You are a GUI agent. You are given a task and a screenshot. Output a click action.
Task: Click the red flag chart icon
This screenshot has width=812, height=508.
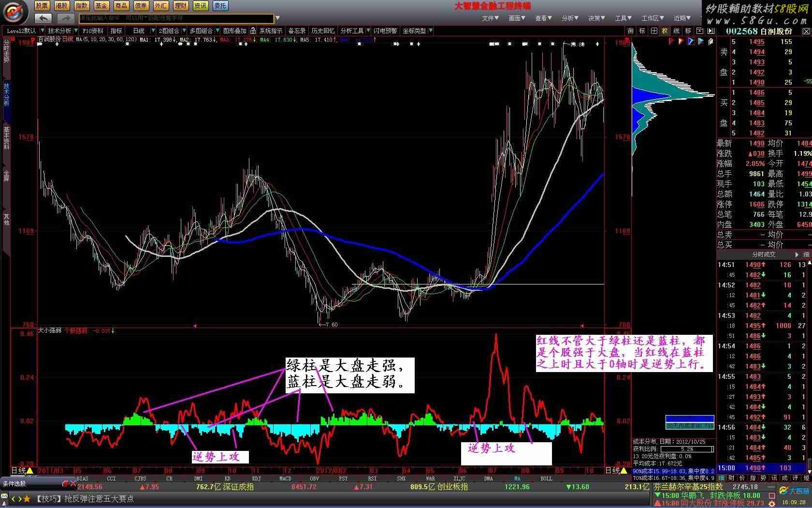(671, 42)
